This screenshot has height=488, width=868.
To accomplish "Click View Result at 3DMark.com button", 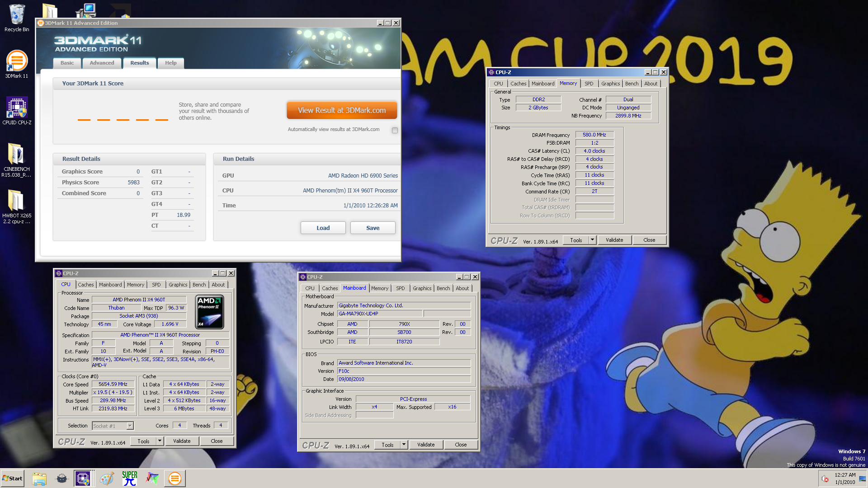I will (x=342, y=110).
